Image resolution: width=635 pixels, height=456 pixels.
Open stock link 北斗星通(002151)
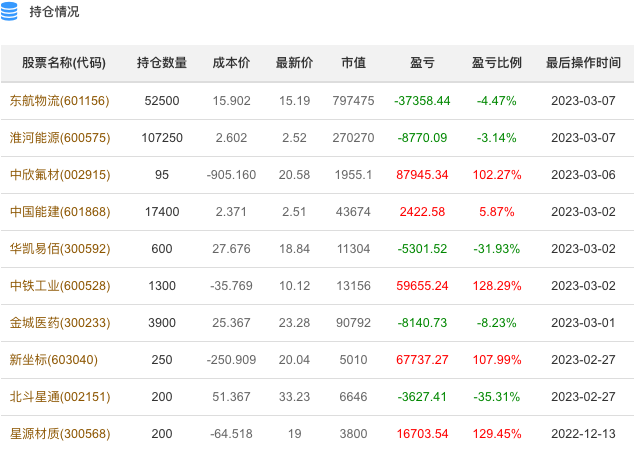pyautogui.click(x=60, y=396)
